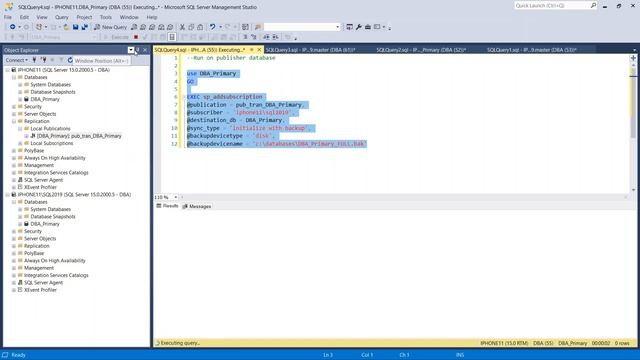Viewport: 640px width, 360px height.
Task: Click the Copy icon in the toolbar
Action: click(x=191, y=27)
